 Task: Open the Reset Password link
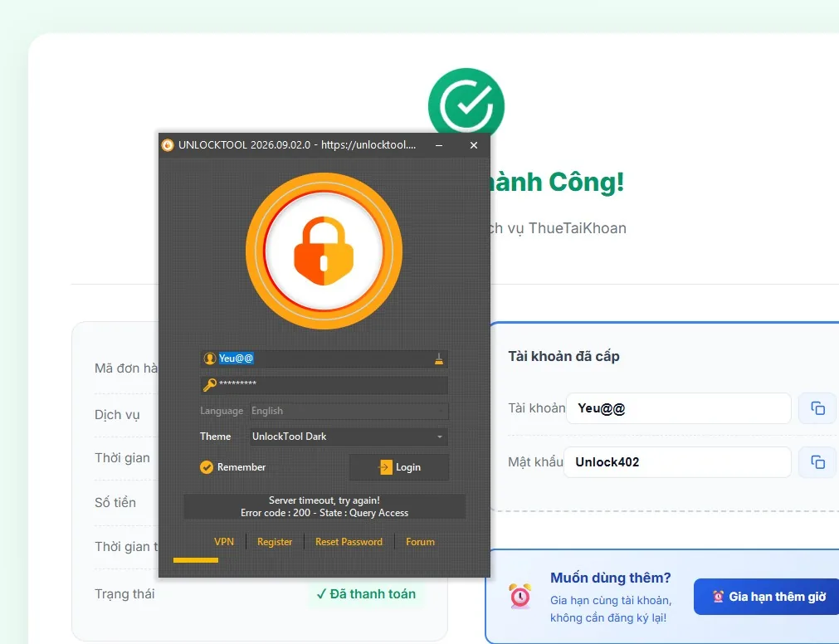(349, 542)
